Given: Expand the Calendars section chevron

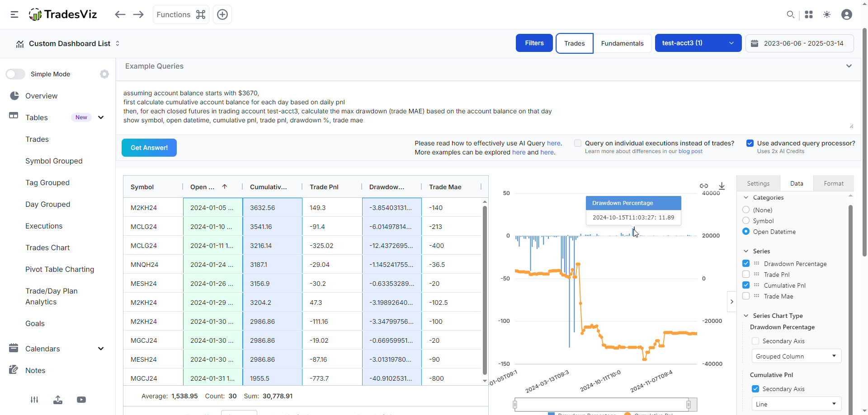Looking at the screenshot, I should [x=101, y=349].
